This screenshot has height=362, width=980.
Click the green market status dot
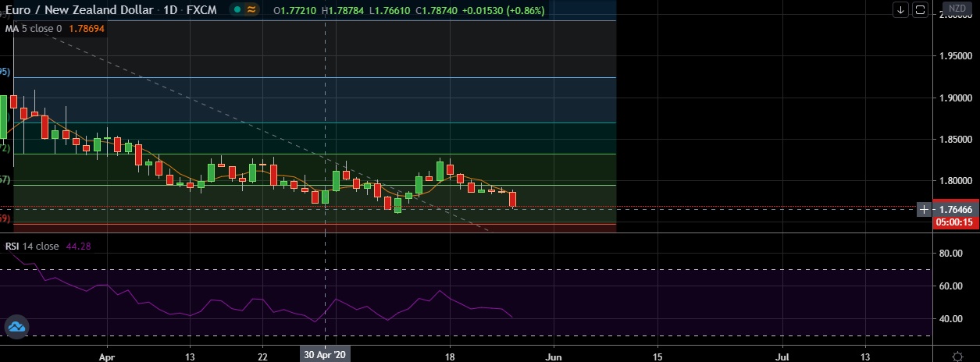coord(237,9)
